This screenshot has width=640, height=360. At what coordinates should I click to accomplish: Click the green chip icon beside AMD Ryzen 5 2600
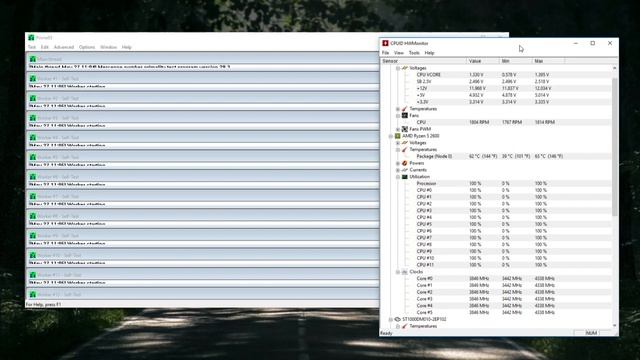pos(398,136)
